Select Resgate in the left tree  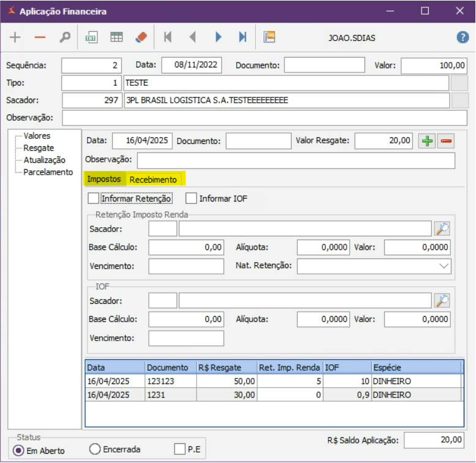pos(39,148)
